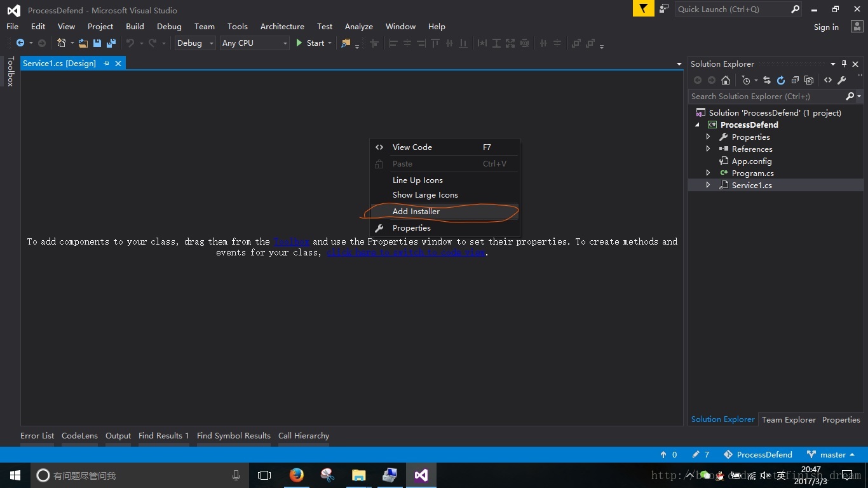Click the Windows Start button
Screen dimensions: 868x488
pyautogui.click(x=15, y=475)
